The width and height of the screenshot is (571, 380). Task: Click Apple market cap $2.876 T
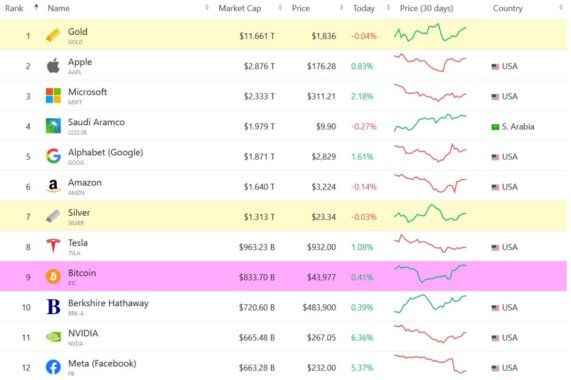click(259, 66)
